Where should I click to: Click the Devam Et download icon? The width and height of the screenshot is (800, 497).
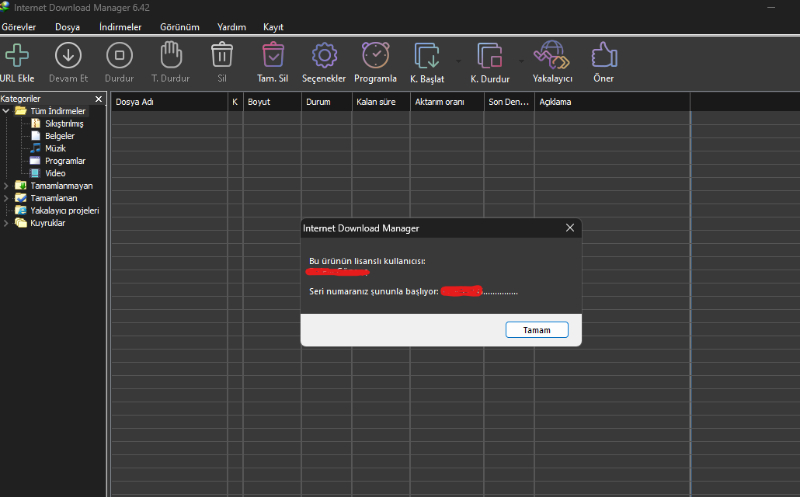click(x=68, y=55)
